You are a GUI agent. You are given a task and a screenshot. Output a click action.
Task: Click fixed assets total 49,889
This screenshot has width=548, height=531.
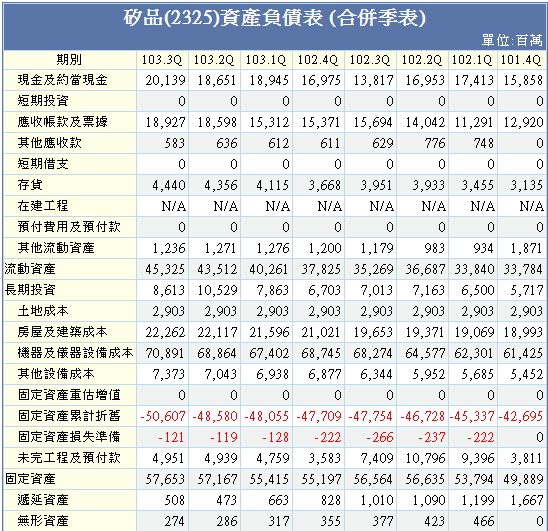(523, 479)
